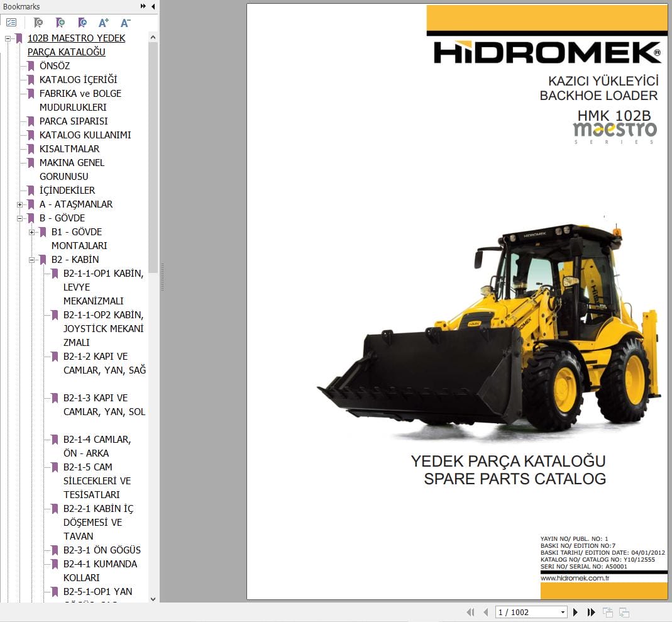
Task: Open the İÇİNDEKİLER bookmark
Action: (68, 190)
